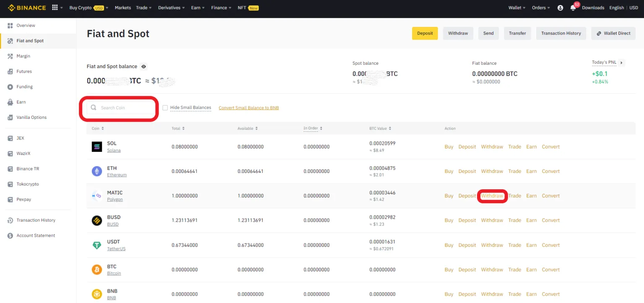Click Earn in the USDT row
The image size is (644, 303).
[x=531, y=245]
